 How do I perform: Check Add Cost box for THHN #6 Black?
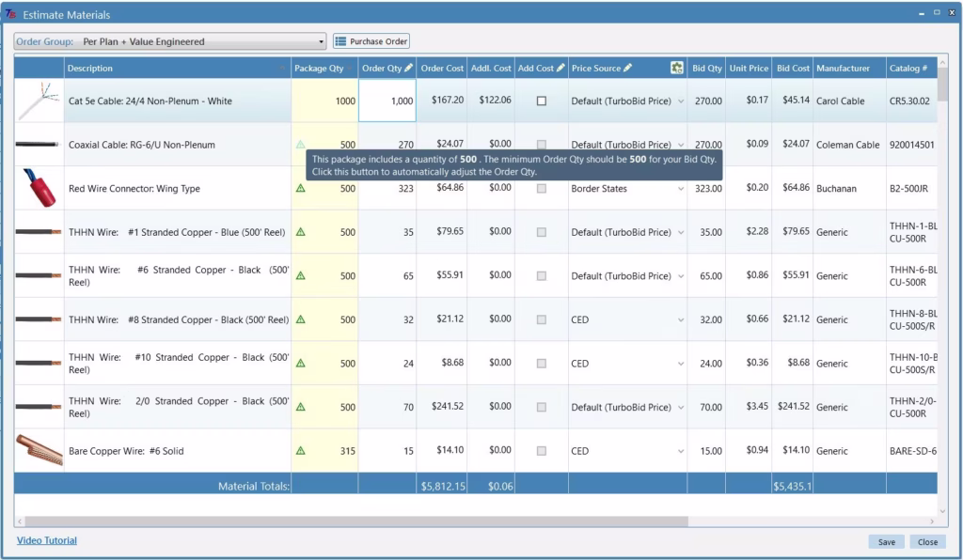(541, 276)
